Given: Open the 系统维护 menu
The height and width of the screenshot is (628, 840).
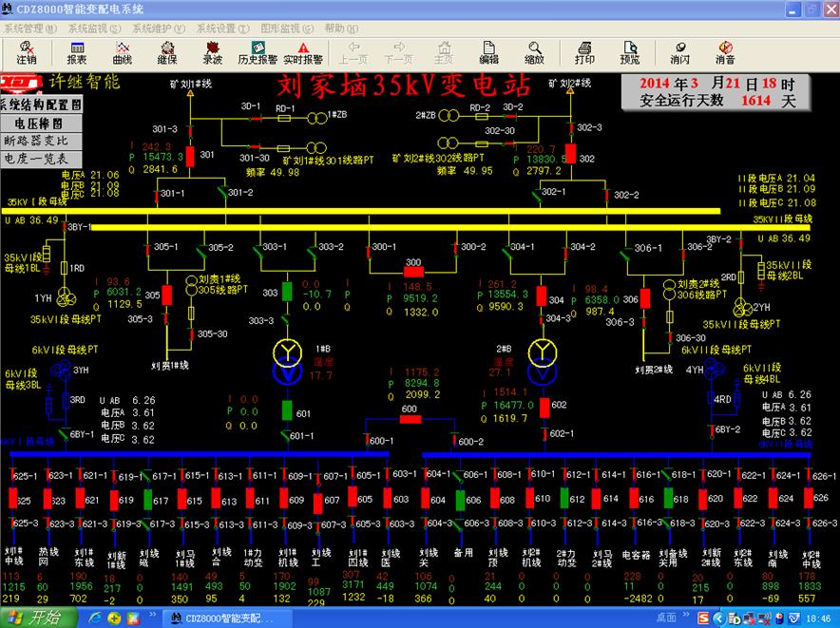Looking at the screenshot, I should point(158,29).
